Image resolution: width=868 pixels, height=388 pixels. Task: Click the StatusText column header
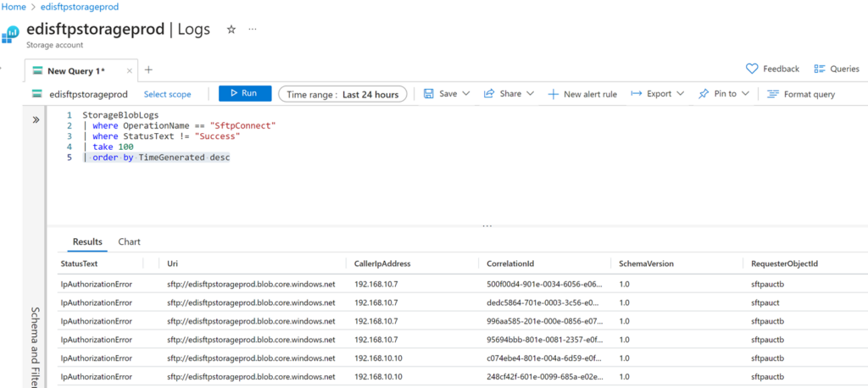(79, 263)
